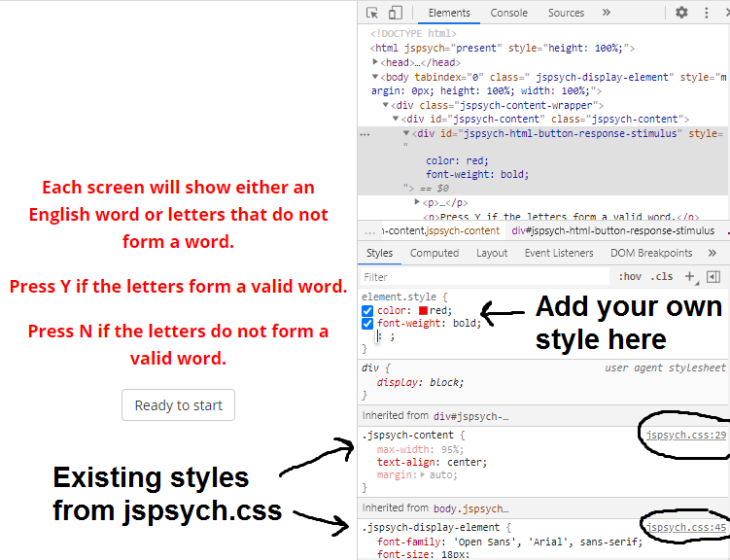This screenshot has width=730, height=560.
Task: Open the jspsych.css:29 source link
Action: pyautogui.click(x=688, y=435)
